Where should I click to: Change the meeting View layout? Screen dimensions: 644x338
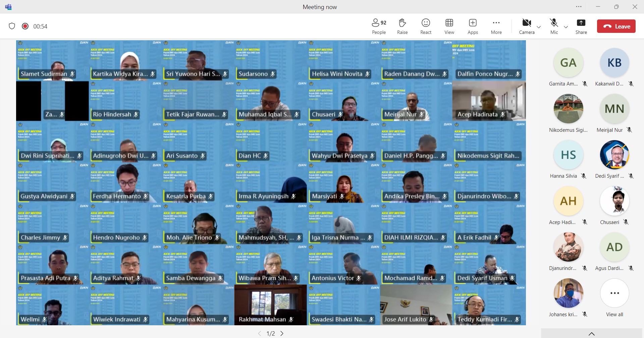(x=449, y=26)
